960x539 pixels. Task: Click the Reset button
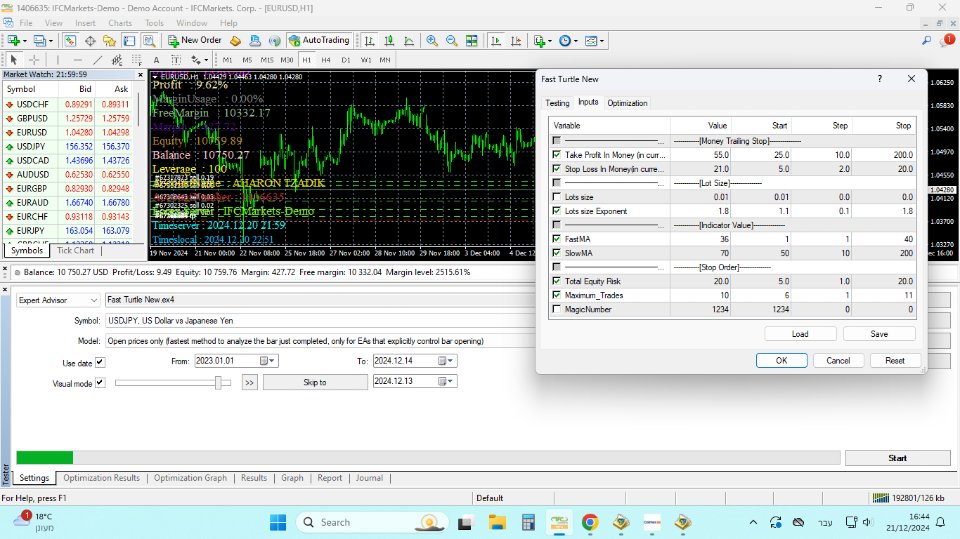tap(894, 360)
